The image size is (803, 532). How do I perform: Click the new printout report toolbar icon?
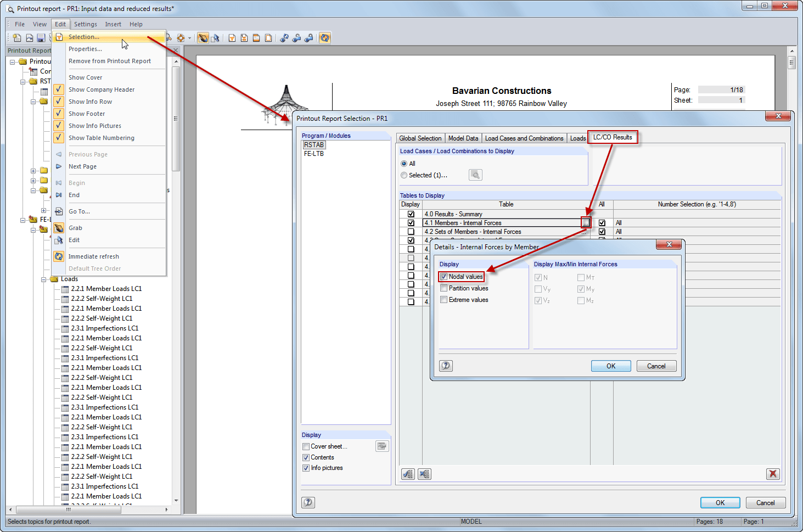point(17,38)
